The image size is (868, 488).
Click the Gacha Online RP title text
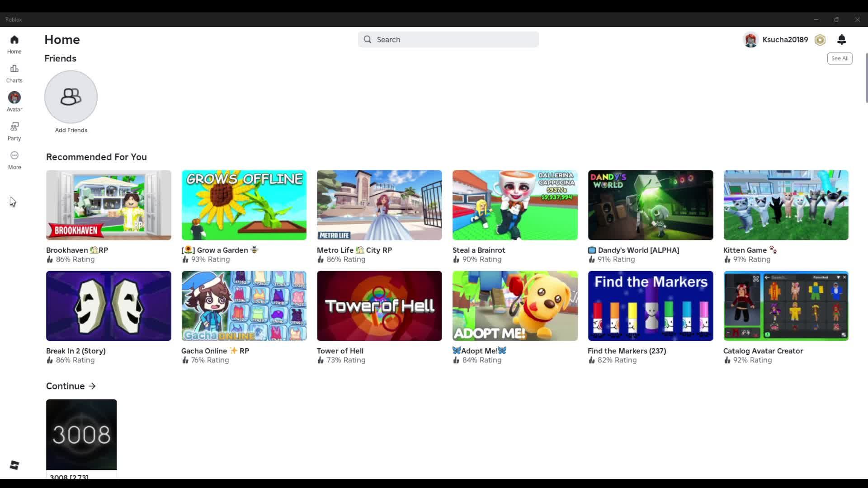click(x=215, y=351)
